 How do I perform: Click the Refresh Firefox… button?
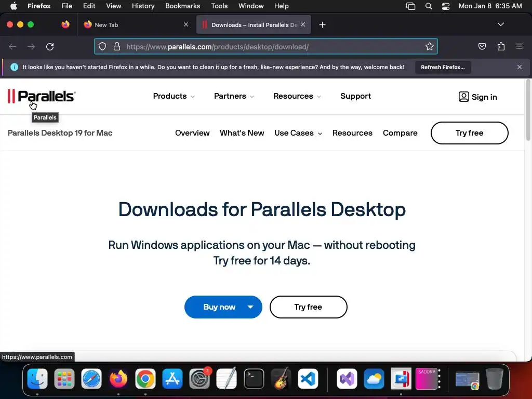(443, 67)
